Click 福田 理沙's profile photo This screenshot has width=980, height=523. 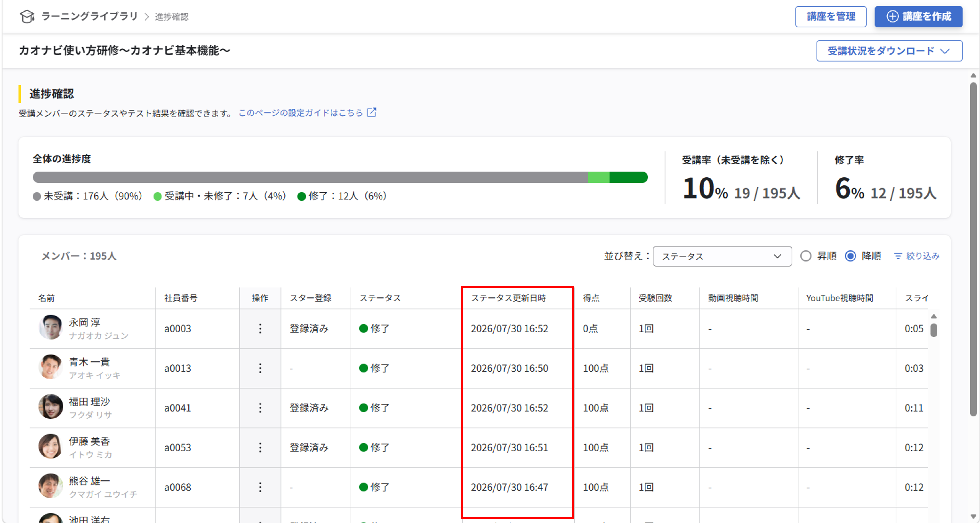pos(51,406)
